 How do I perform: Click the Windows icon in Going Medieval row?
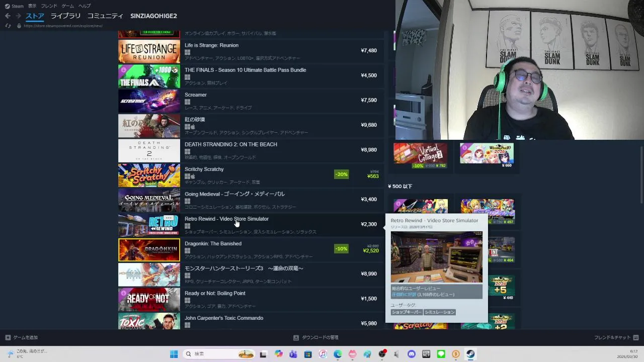click(x=187, y=201)
